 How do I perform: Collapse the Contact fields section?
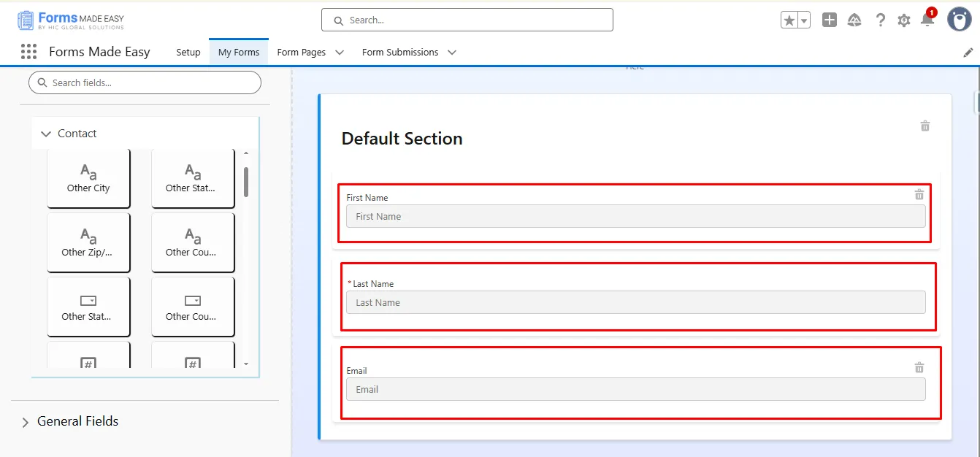click(x=46, y=134)
